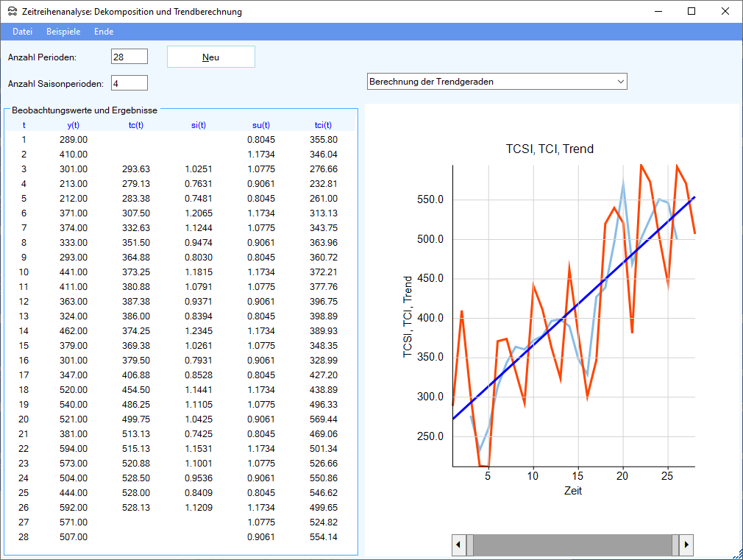
Task: Click the Neu button
Action: pos(210,57)
